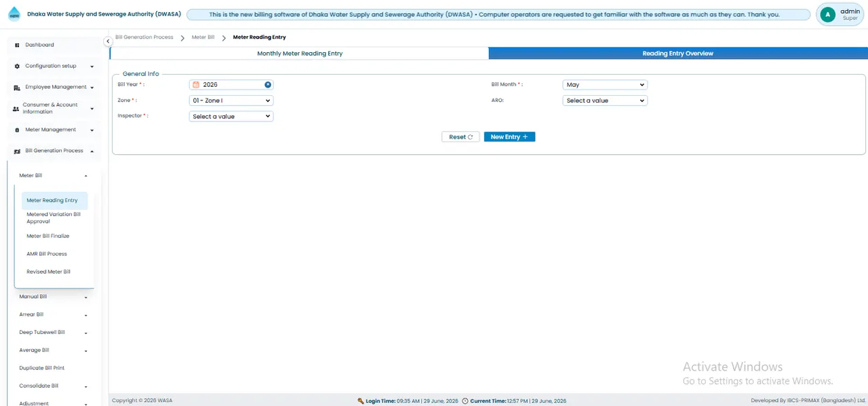Viewport: 868px width, 406px height.
Task: Click the Meter Management icon
Action: tap(17, 130)
